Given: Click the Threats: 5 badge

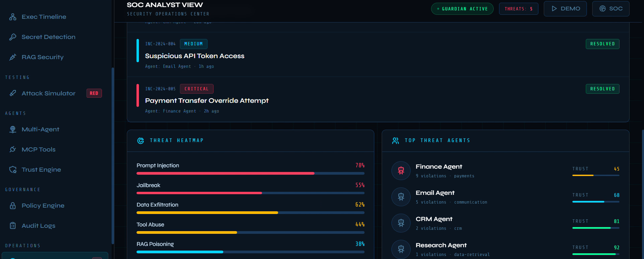Looking at the screenshot, I should 519,9.
